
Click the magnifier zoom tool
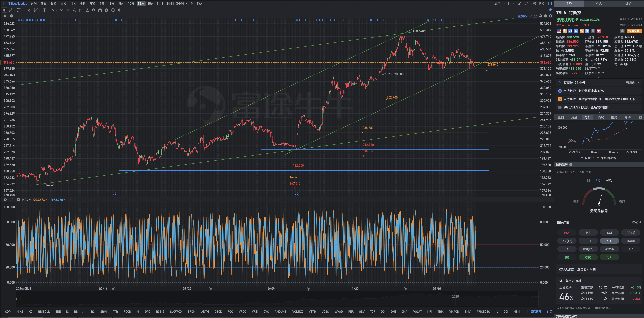click(74, 10)
